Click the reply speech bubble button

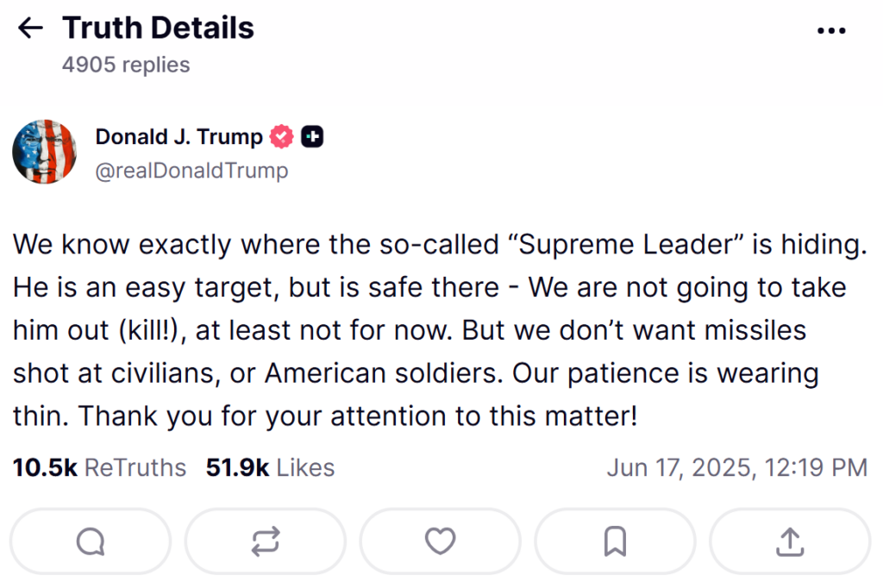click(91, 541)
